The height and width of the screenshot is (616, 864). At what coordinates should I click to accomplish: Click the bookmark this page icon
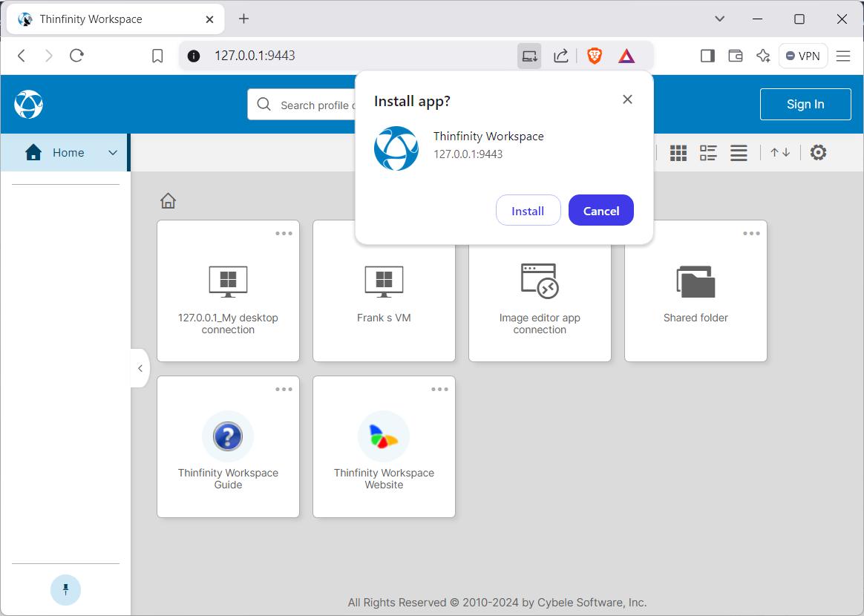[157, 56]
